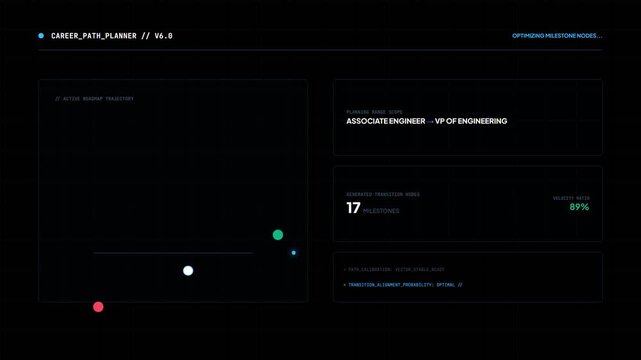Click the CAREER_PATH_PLANNER // V6.0 title
The width and height of the screenshot is (641, 360).
[x=112, y=36]
